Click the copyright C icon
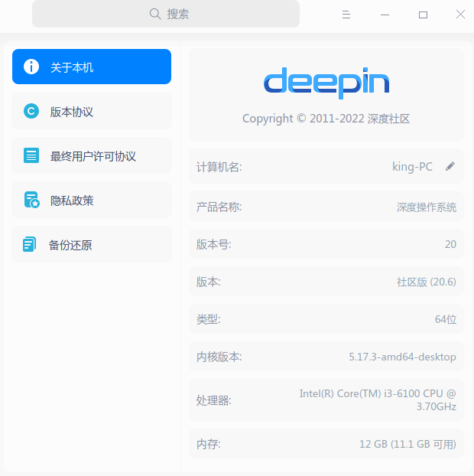 pos(31,111)
